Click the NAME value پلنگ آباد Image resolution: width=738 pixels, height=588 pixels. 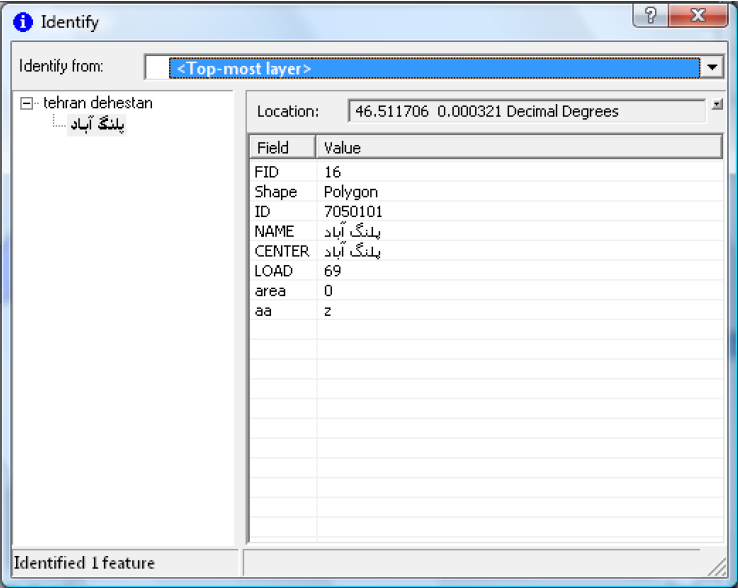click(x=352, y=231)
